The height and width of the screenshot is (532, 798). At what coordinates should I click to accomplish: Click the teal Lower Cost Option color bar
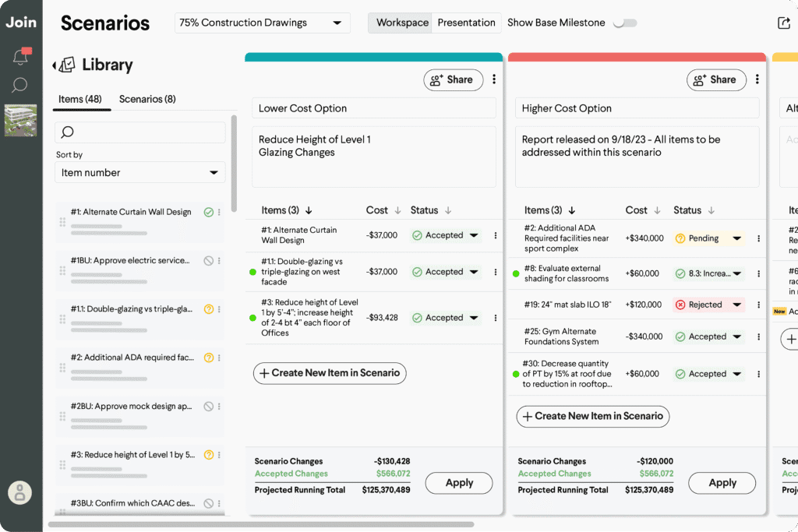pyautogui.click(x=373, y=57)
